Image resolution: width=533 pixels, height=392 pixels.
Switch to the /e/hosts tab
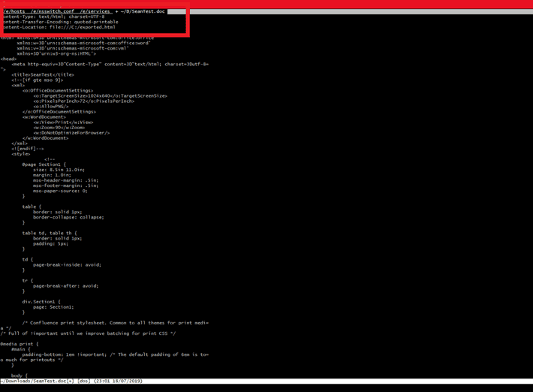click(14, 11)
